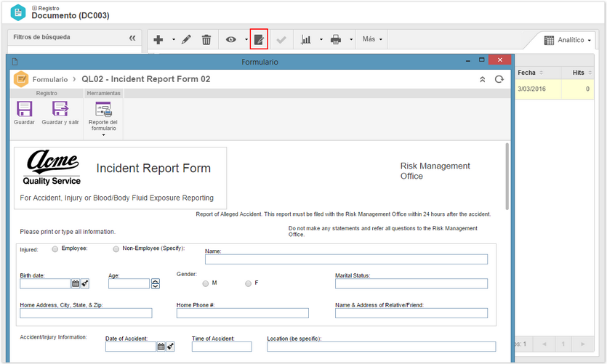
Task: Click the Name & Address of Relative/Friend field
Action: click(411, 313)
